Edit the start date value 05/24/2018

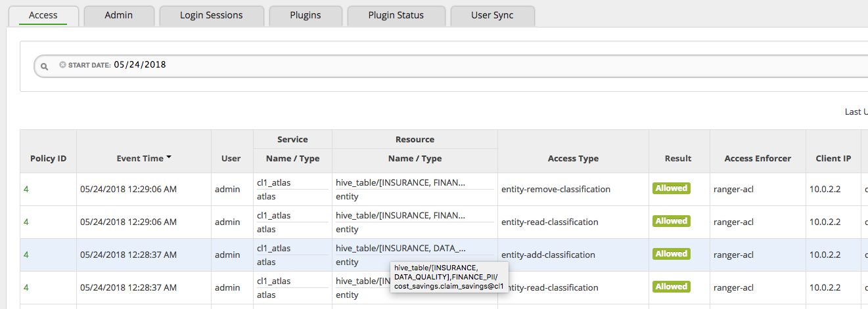139,65
